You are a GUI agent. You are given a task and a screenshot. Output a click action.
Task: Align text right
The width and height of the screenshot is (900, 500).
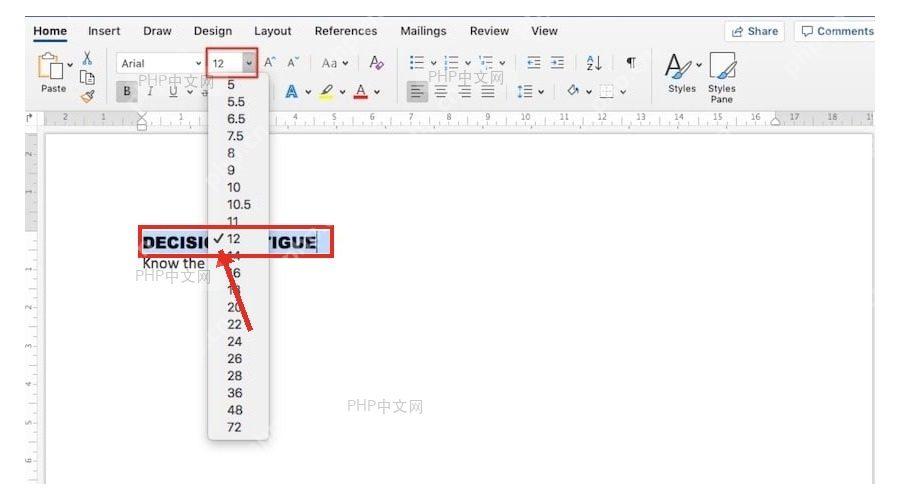(x=464, y=91)
